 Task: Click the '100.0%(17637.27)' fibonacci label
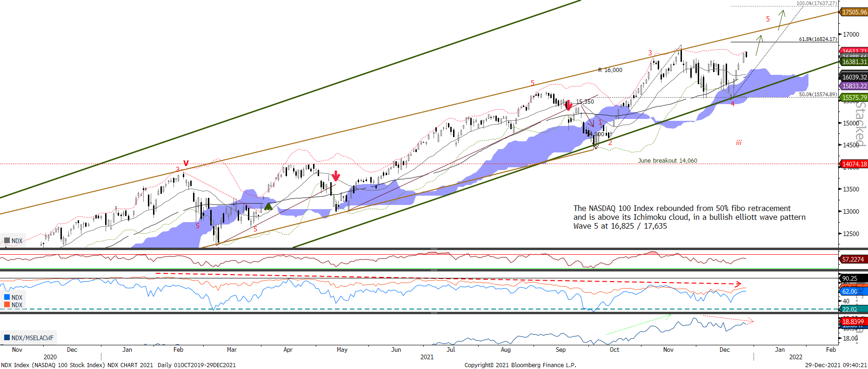coord(817,3)
